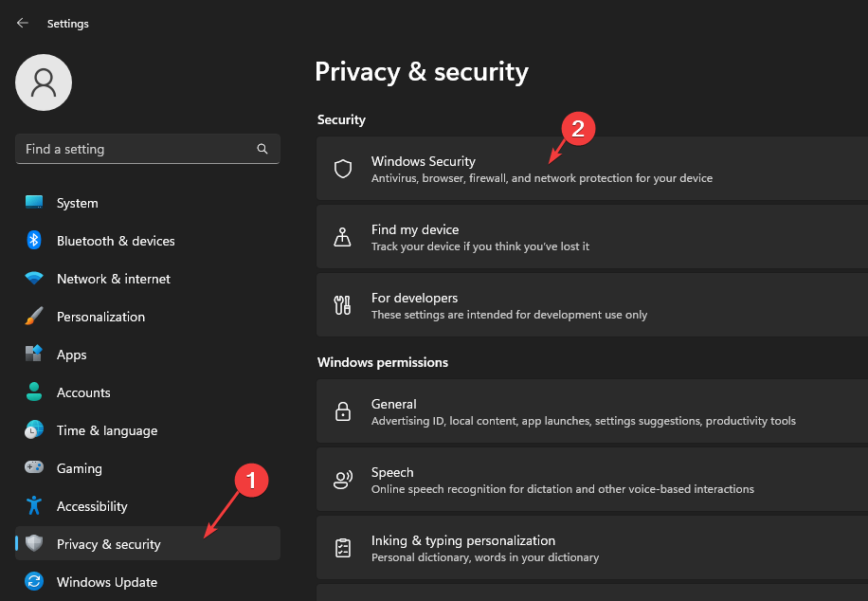Open For developers settings
Viewport: 868px width, 601px height.
tap(592, 304)
